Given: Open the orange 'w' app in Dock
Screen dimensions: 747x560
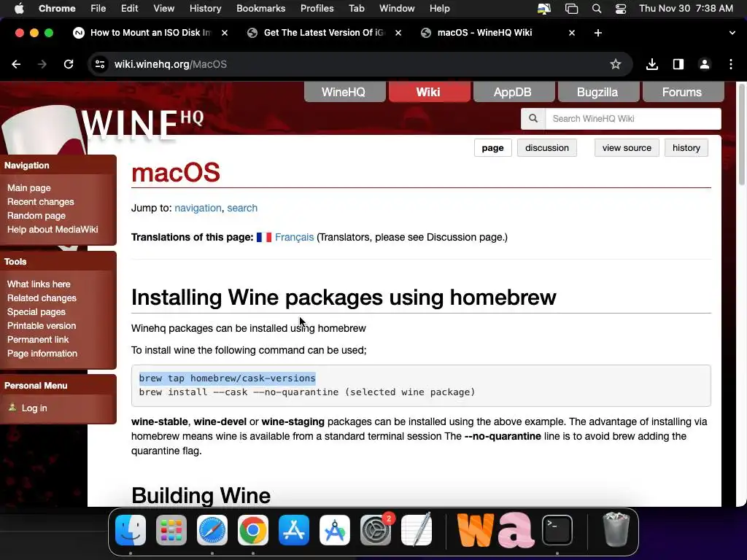Looking at the screenshot, I should point(476,530).
